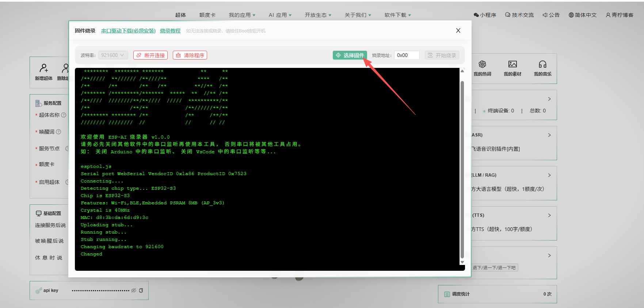Expand the TTS card chevron
This screenshot has width=644, height=308.
549,215
